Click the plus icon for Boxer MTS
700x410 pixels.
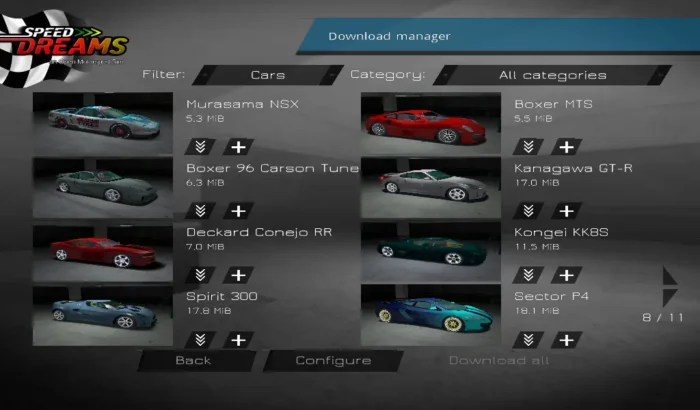566,147
